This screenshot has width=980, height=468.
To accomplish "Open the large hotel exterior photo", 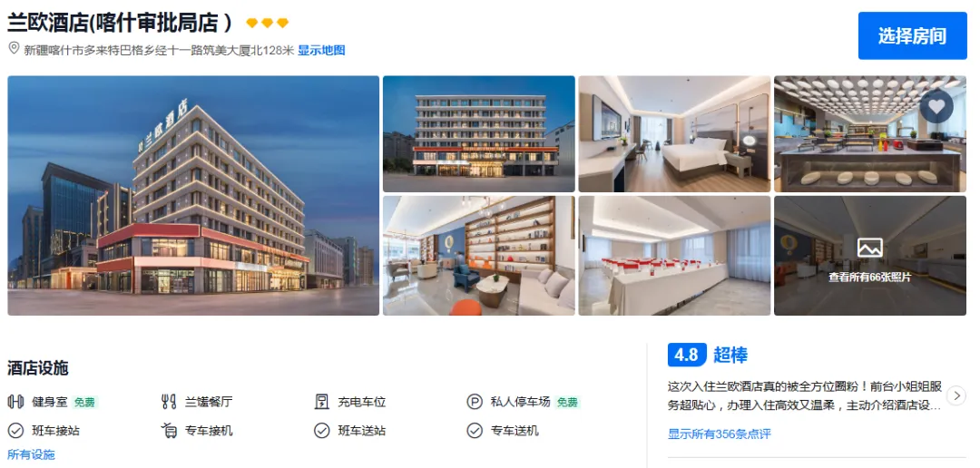I will [194, 196].
